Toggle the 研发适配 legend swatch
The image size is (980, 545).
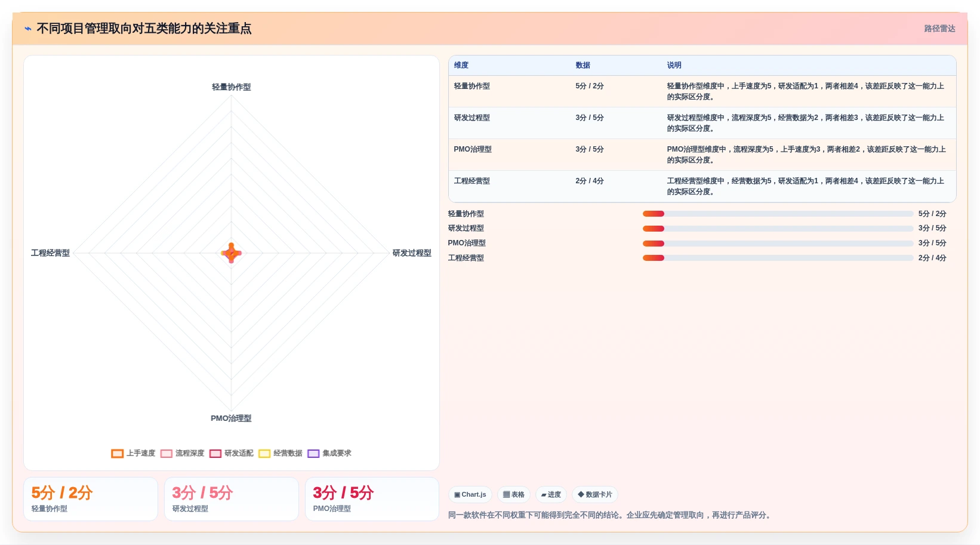coord(215,454)
